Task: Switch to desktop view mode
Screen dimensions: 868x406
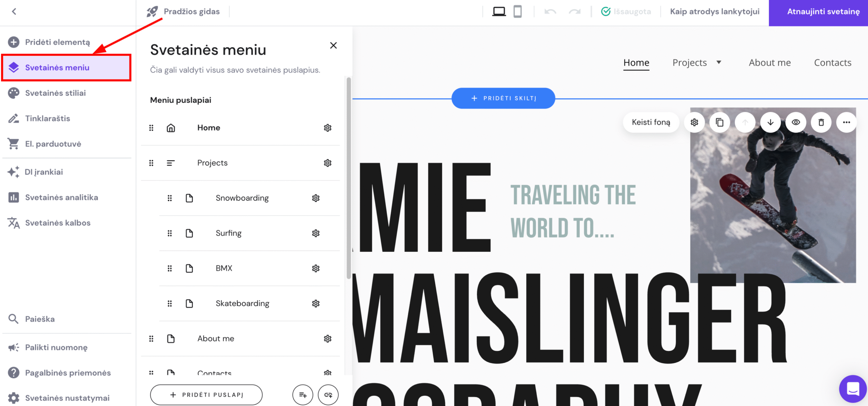Action: 499,12
